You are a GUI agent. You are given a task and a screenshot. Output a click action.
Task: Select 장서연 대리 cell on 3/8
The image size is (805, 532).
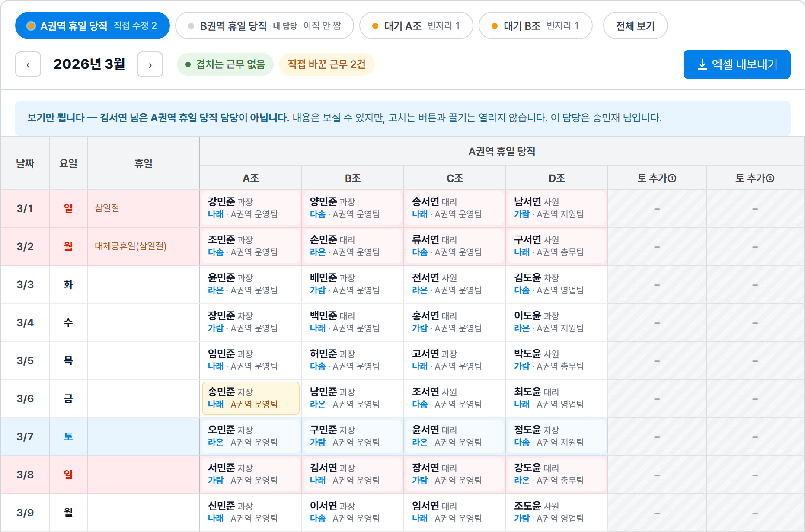coord(455,474)
